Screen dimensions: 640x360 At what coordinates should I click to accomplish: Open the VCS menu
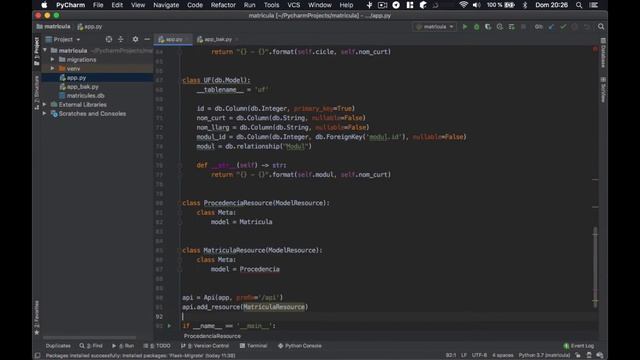tap(293, 5)
